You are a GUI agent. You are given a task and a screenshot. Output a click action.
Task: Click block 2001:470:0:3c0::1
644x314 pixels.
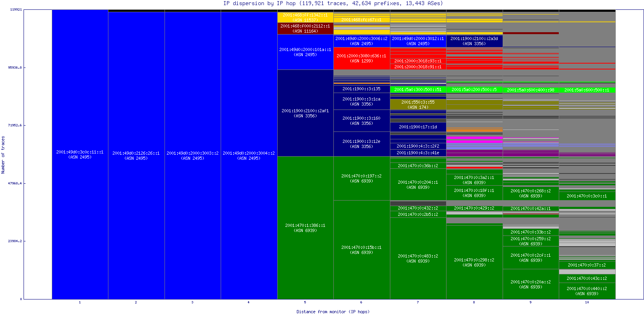(x=587, y=196)
